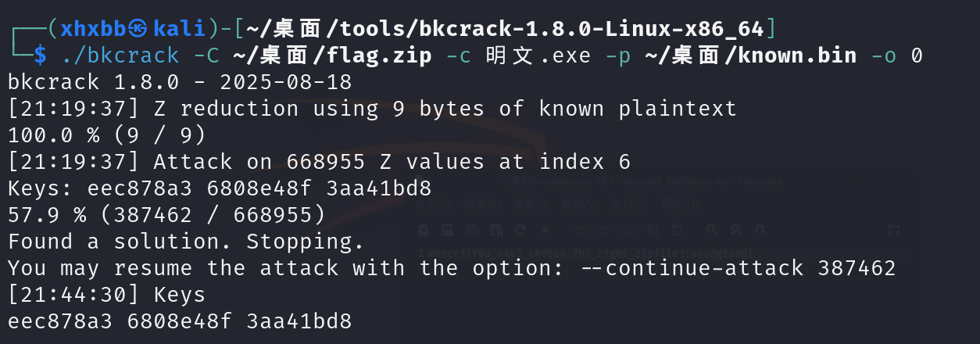Click the Find magnifier toolbar icon
This screenshot has height=344, width=980.
(x=711, y=230)
